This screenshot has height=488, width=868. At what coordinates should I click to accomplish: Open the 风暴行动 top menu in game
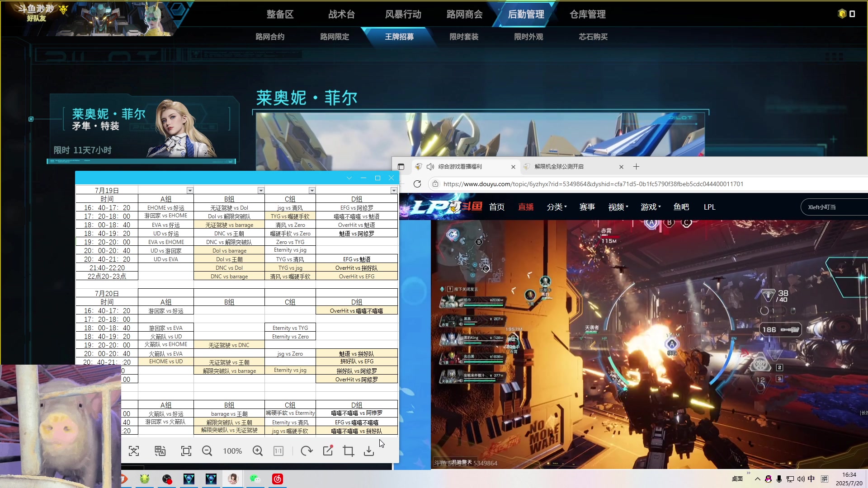click(403, 14)
